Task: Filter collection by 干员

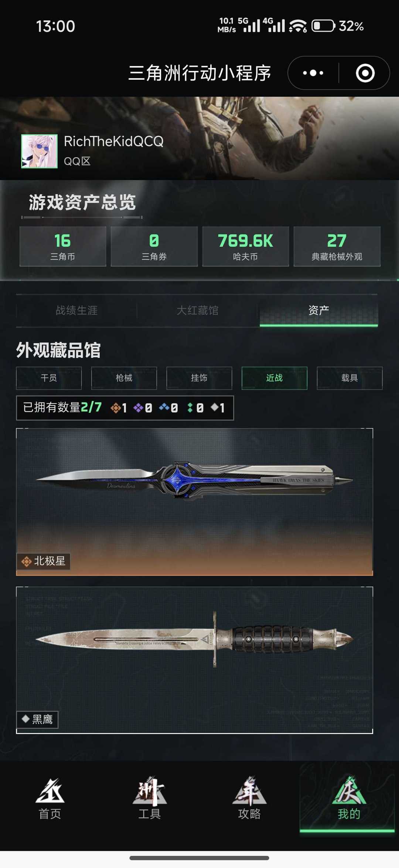Action: [x=49, y=378]
